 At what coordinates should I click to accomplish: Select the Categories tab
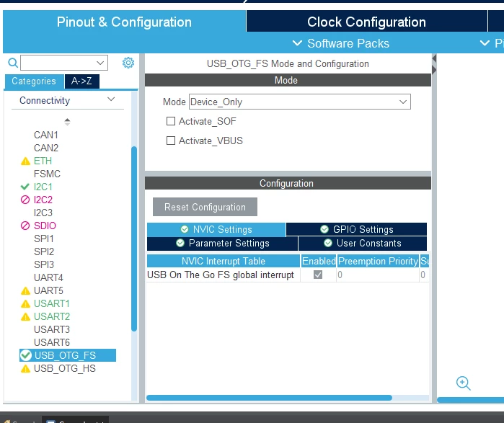point(34,81)
